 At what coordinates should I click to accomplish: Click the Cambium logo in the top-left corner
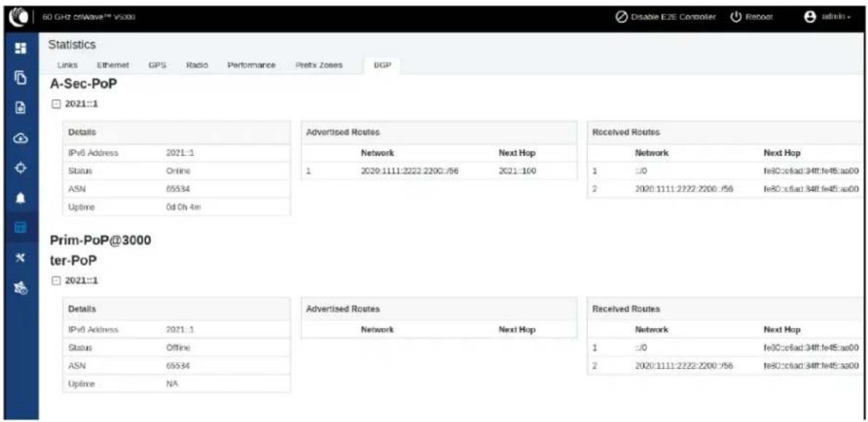19,17
